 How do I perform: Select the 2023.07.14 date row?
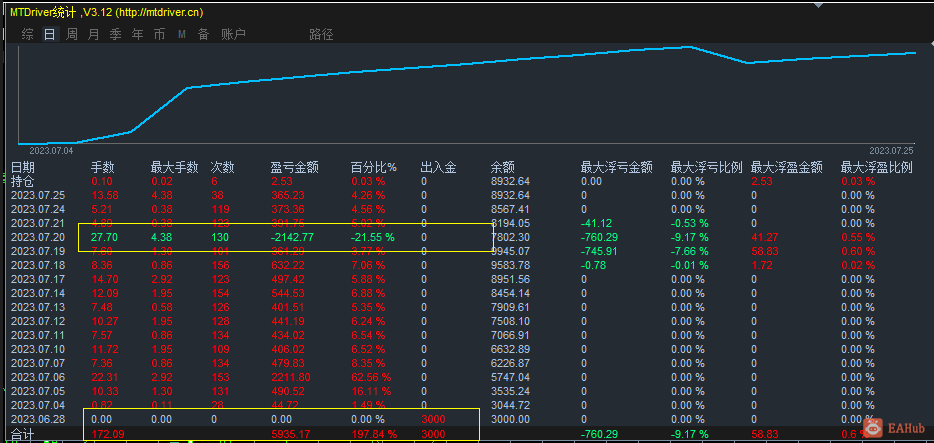38,293
